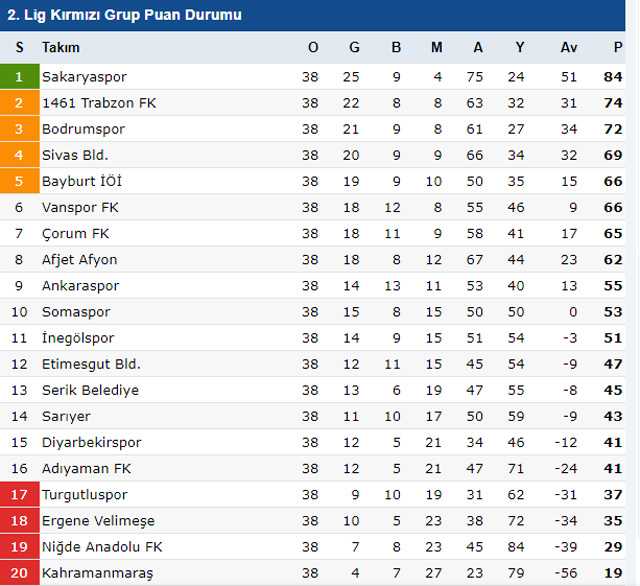The image size is (640, 586).
Task: Click the Vanspor FK team name
Action: pyautogui.click(x=81, y=207)
